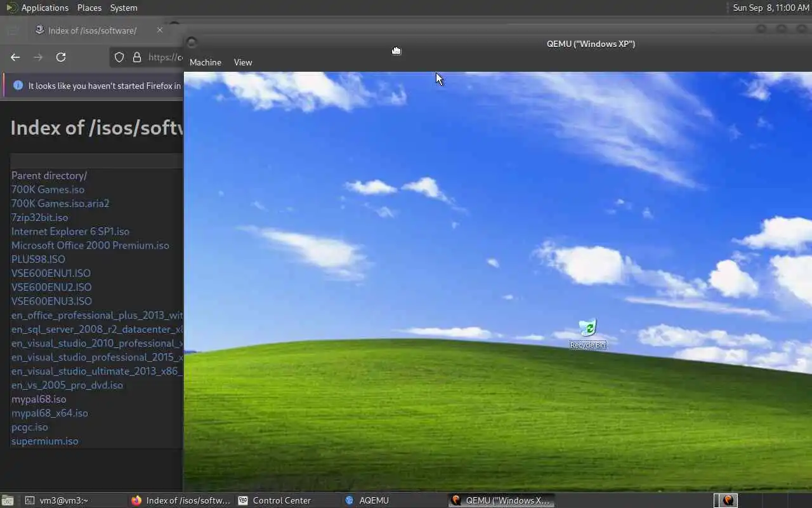Open the Machine menu in QEMU
The height and width of the screenshot is (508, 812).
click(x=206, y=62)
